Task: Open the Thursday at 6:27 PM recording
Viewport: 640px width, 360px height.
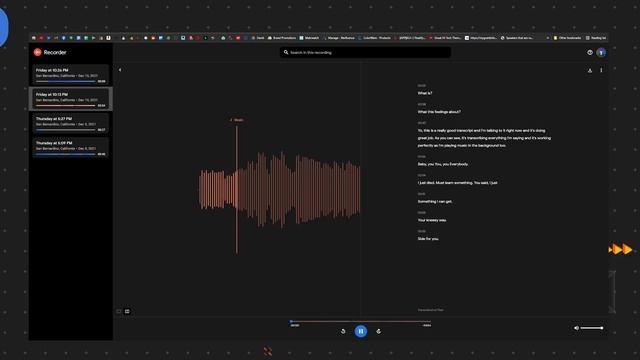Action: click(71, 124)
